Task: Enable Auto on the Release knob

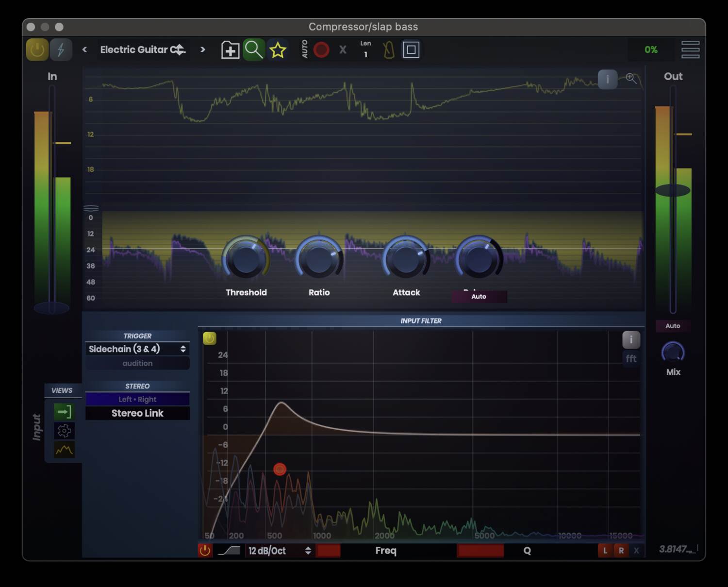Action: coord(479,297)
